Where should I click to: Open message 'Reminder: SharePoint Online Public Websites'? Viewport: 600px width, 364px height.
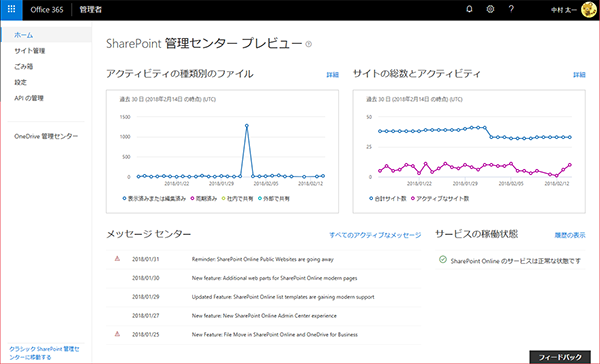click(262, 259)
